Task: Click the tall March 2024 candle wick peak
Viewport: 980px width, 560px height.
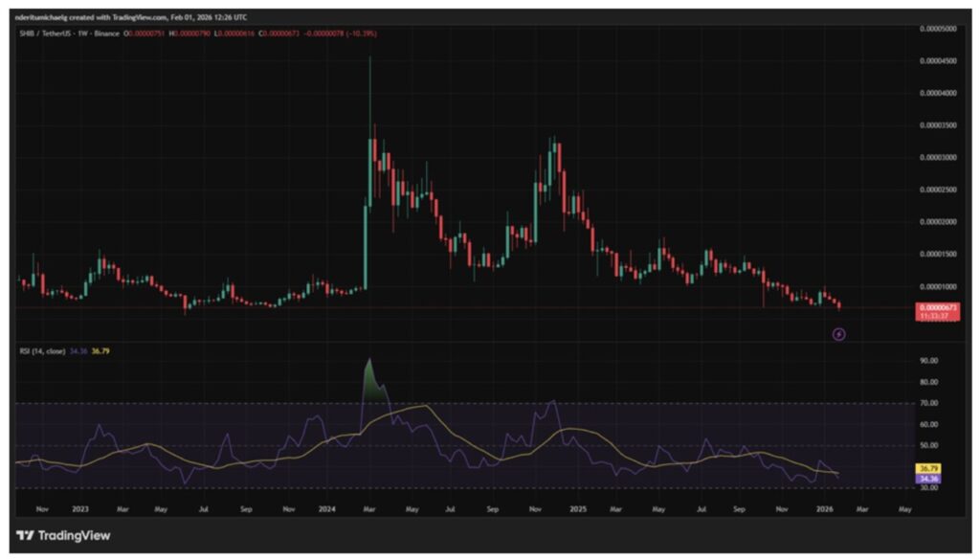Action: tap(370, 59)
